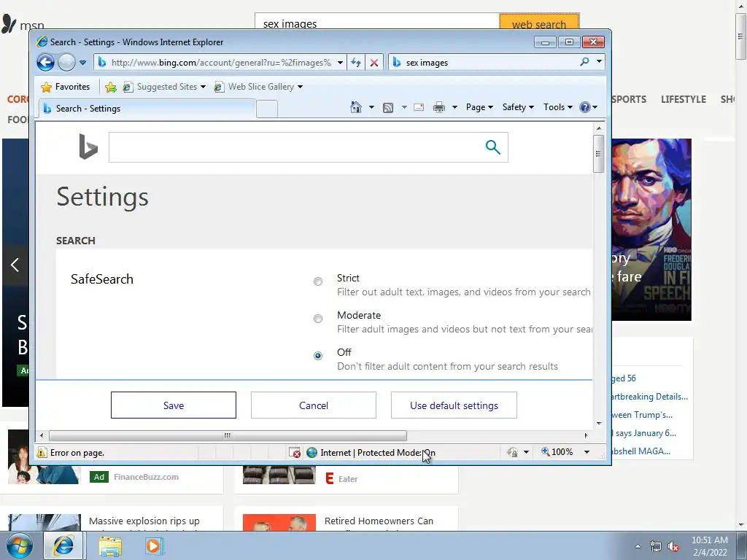Click scroll-down arrow of IE page
This screenshot has width=747, height=560.
pyautogui.click(x=599, y=424)
